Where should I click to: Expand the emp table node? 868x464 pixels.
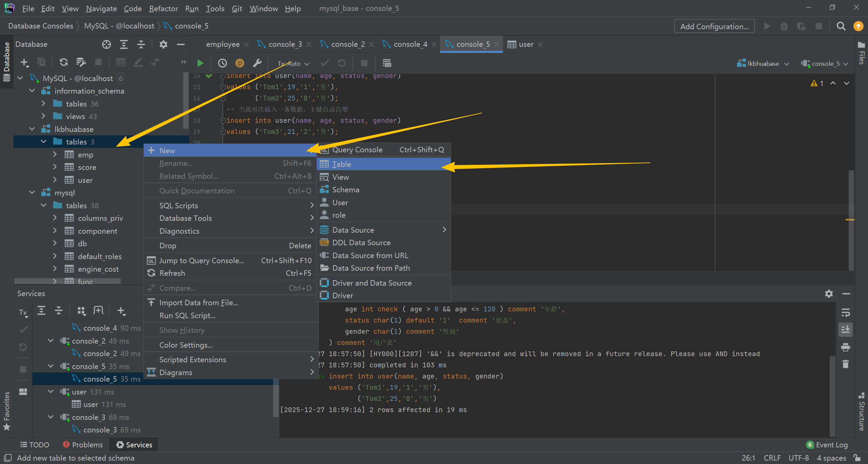[55, 155]
